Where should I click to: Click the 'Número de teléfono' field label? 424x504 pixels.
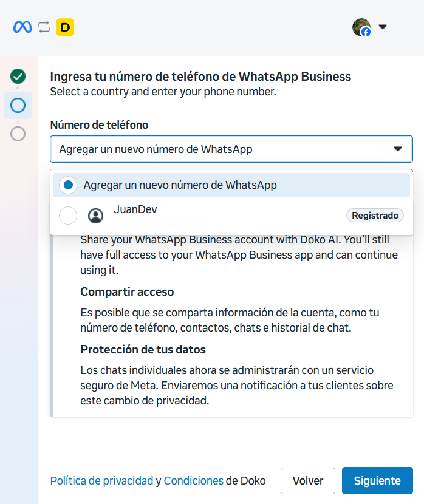coord(100,124)
